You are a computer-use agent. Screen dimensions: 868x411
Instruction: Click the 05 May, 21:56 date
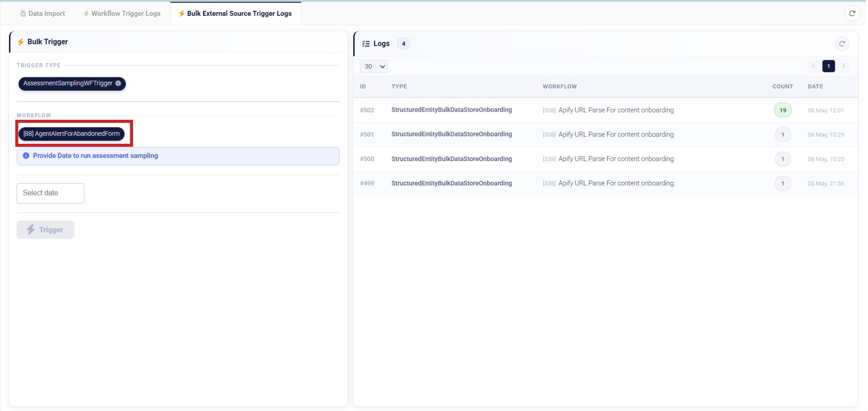click(x=825, y=184)
